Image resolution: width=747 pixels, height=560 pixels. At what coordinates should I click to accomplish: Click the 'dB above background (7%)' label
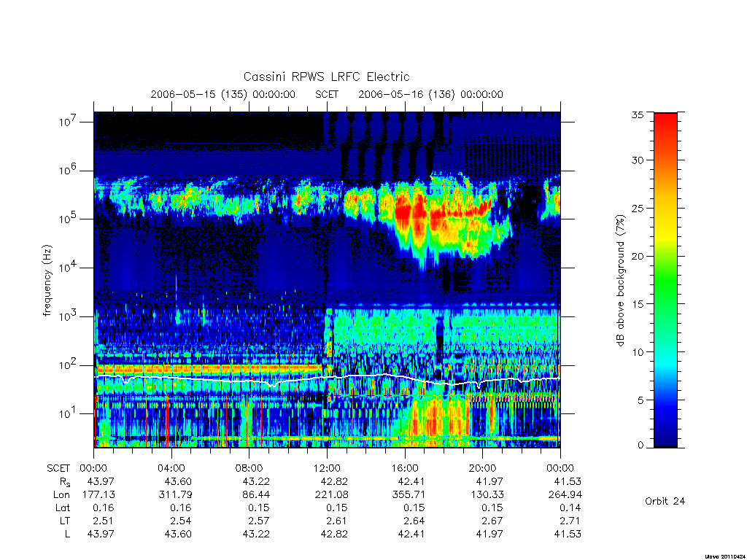pos(620,281)
